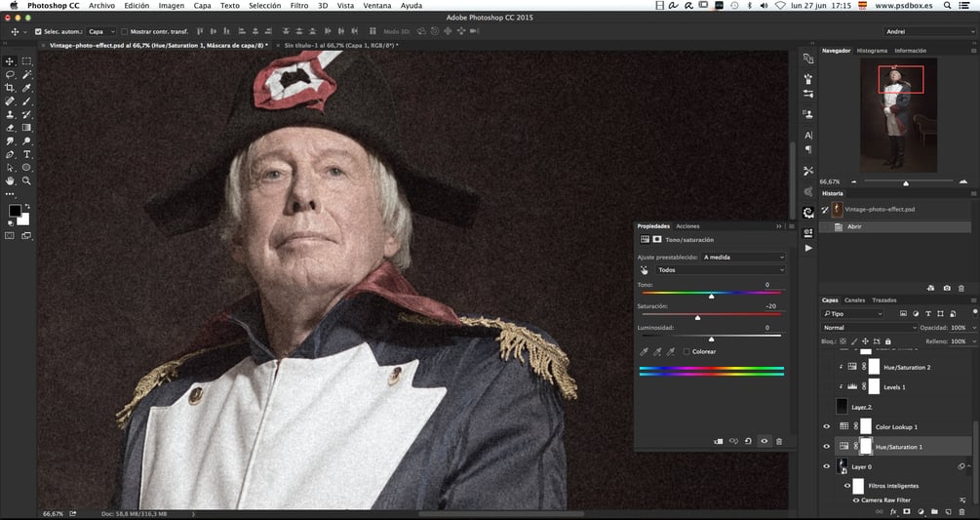Open the Normal blend mode dropdown

click(869, 328)
